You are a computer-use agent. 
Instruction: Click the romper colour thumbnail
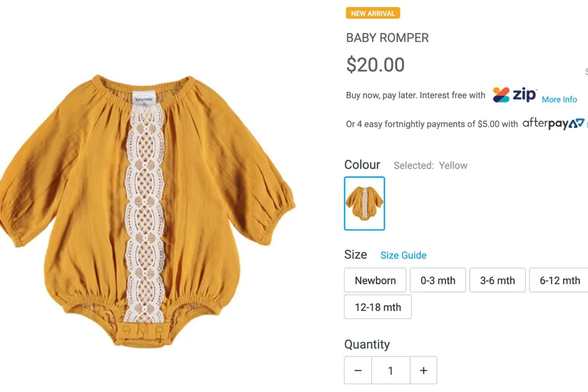(x=364, y=203)
